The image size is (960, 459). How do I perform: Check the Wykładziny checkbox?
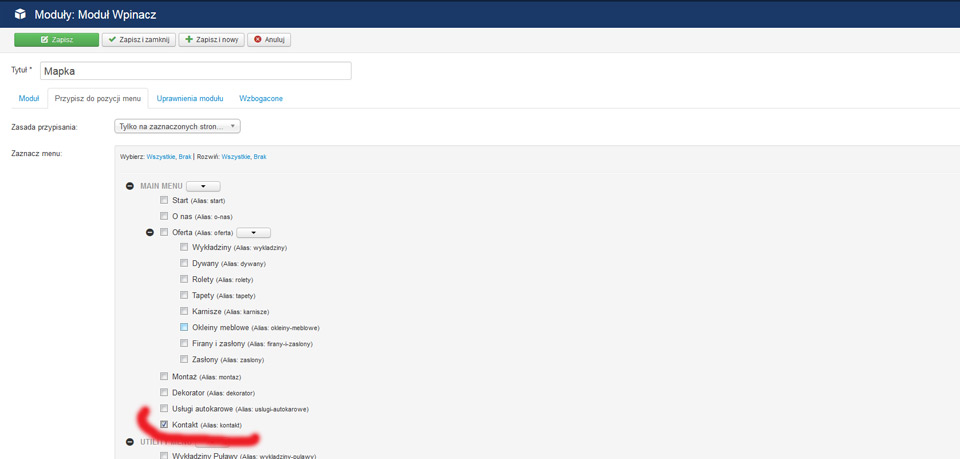coord(184,247)
